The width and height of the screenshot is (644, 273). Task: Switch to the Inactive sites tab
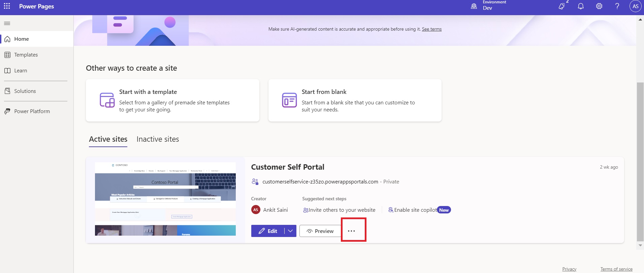[158, 139]
